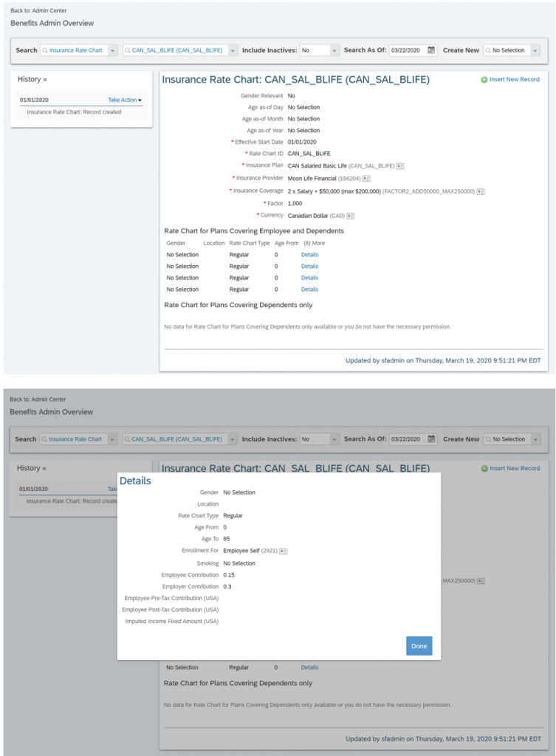Screen dimensions: 556x756
Task: Click the Factor value 1,000
Action: tap(295, 204)
